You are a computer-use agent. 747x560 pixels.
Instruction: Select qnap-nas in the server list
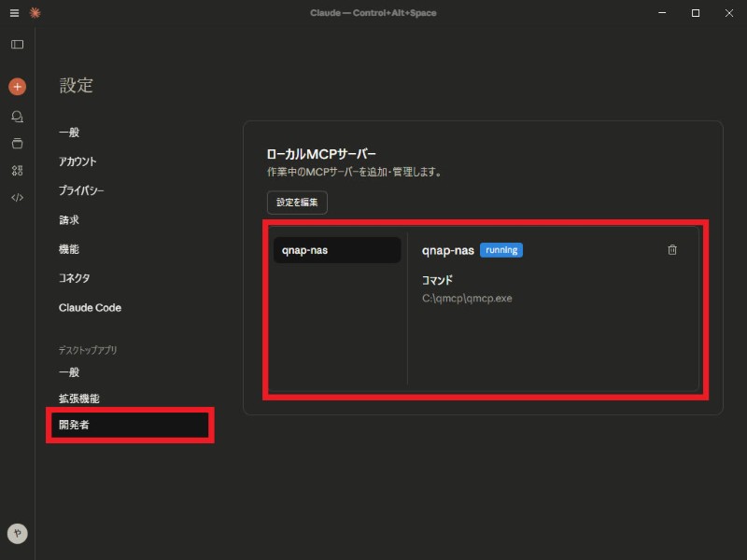337,250
